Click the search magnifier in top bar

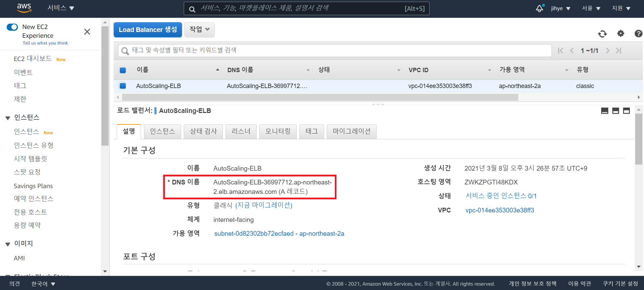192,9
